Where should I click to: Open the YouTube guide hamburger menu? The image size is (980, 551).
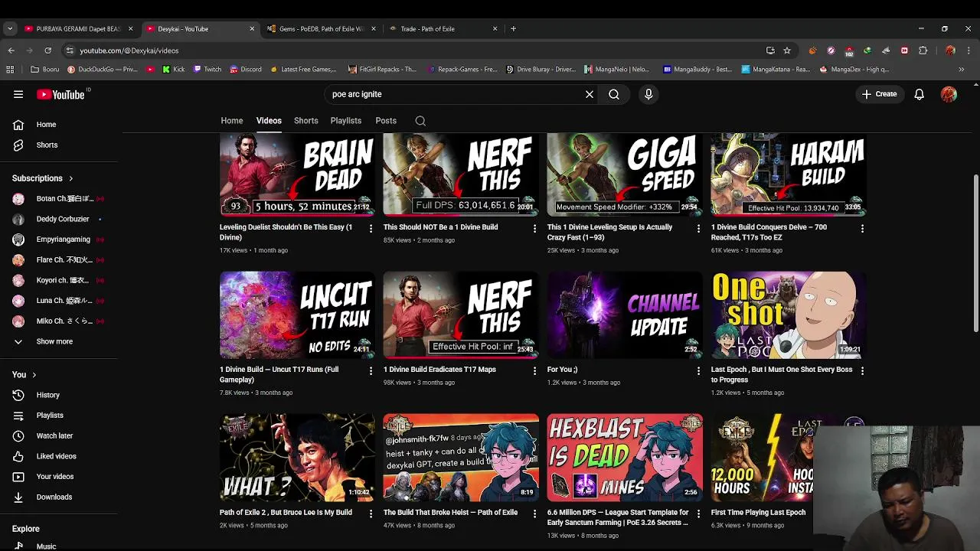(x=18, y=94)
